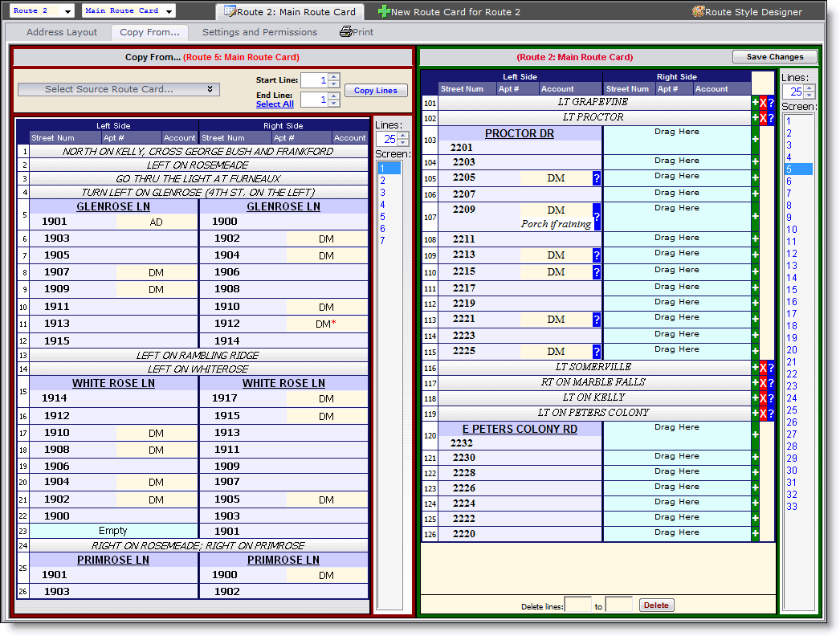Image resolution: width=840 pixels, height=636 pixels.
Task: Click the green plus on line 101
Action: [x=755, y=103]
